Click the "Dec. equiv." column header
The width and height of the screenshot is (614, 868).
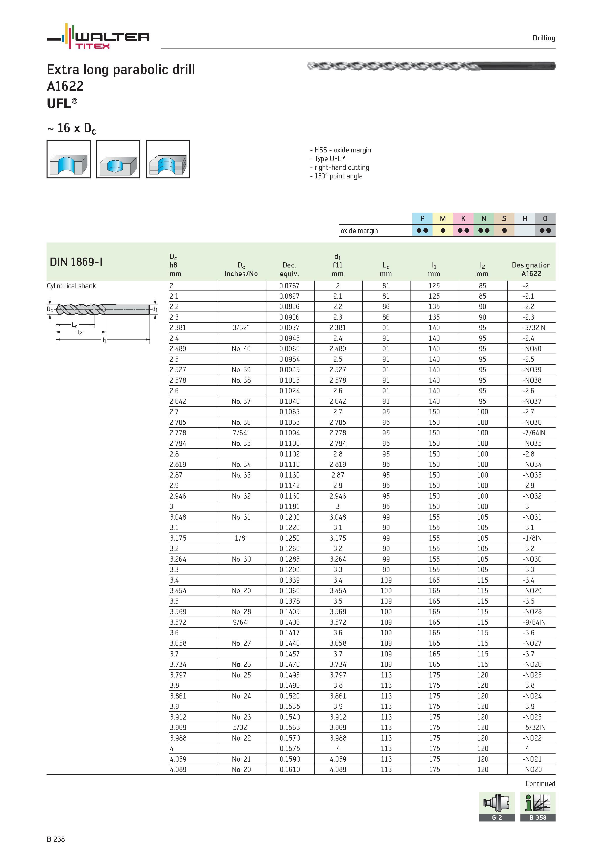coord(289,269)
